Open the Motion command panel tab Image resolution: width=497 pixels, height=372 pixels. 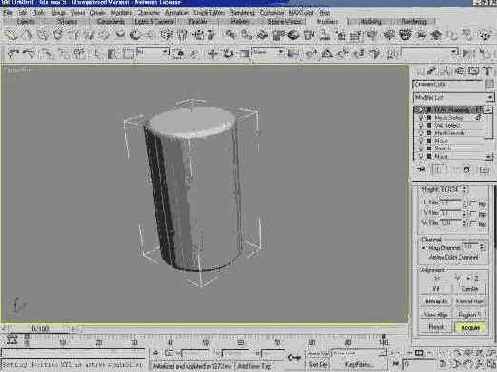(x=459, y=71)
